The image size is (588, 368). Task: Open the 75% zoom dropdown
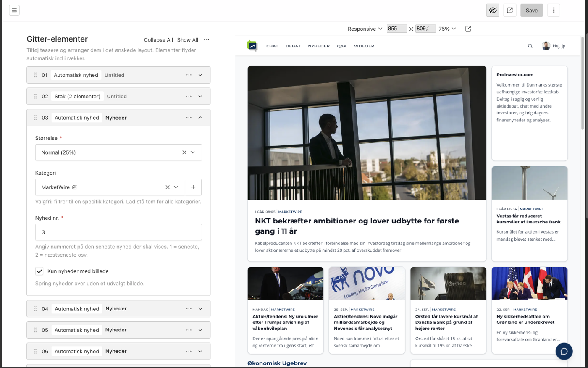(x=447, y=29)
